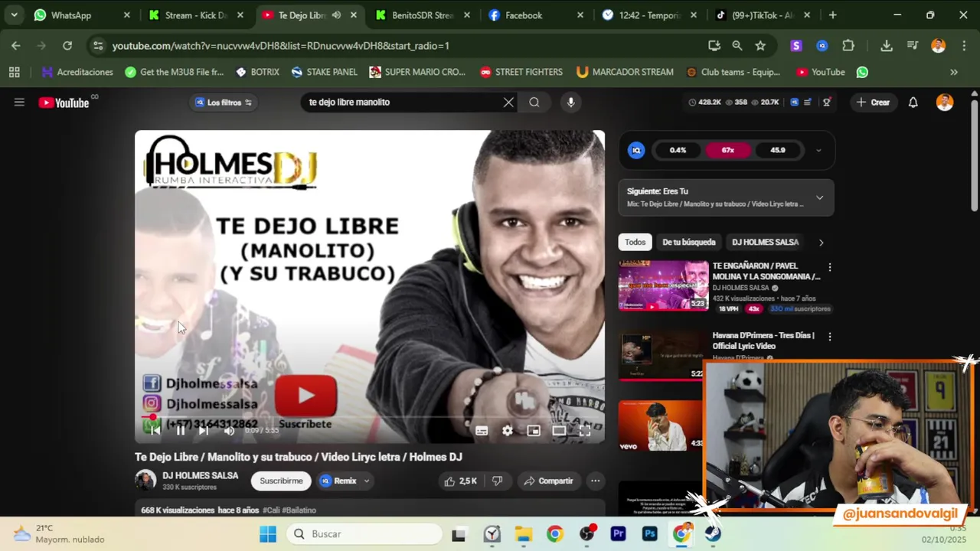Select the Todos filter chip
The width and height of the screenshot is (980, 551).
(x=635, y=243)
